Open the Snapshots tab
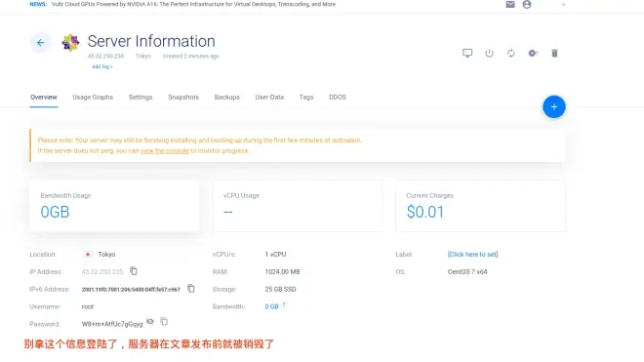The width and height of the screenshot is (644, 362). pos(183,97)
